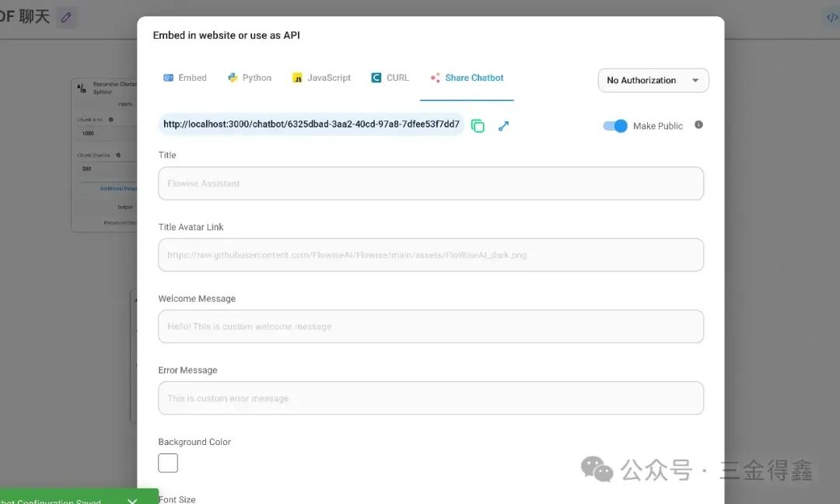Turn off the Make Public switch

point(615,126)
